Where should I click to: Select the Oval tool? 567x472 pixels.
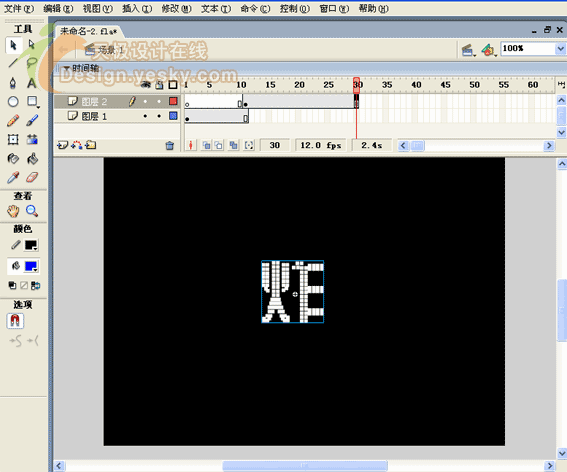click(13, 102)
